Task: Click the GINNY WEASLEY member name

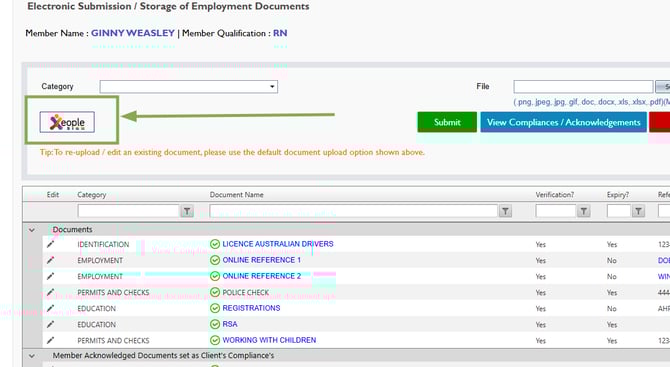Action: [x=133, y=33]
